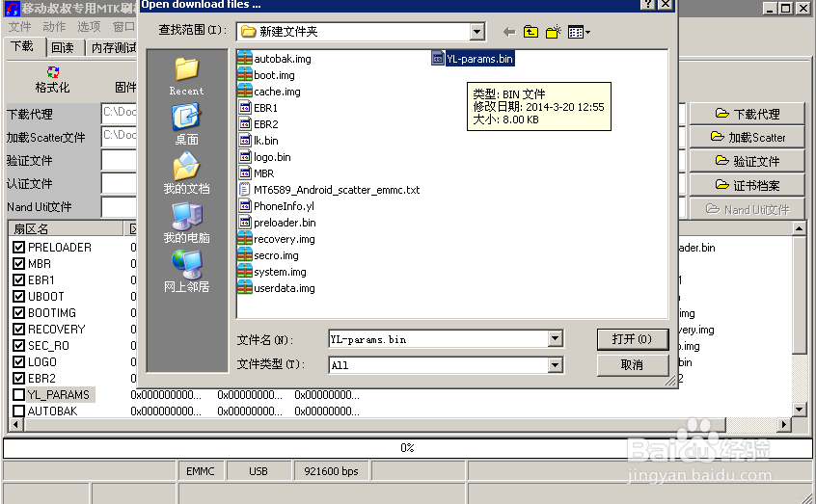Select recovery.img file icon

point(245,239)
